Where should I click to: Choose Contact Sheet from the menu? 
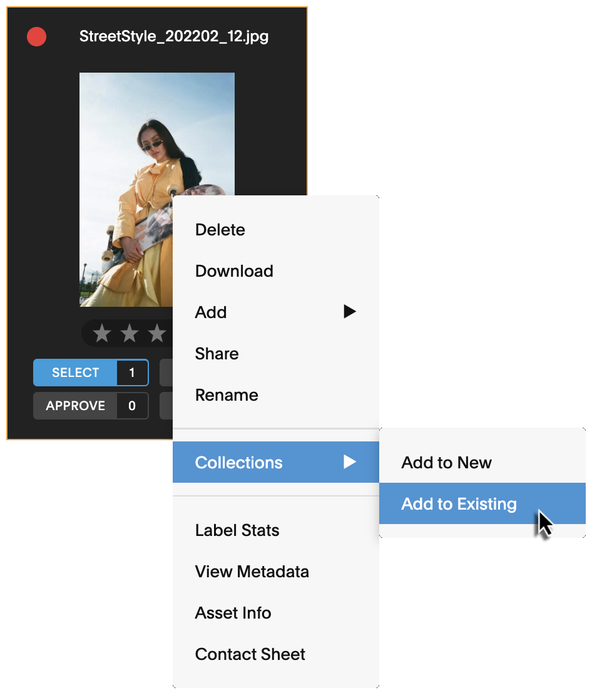click(276, 654)
